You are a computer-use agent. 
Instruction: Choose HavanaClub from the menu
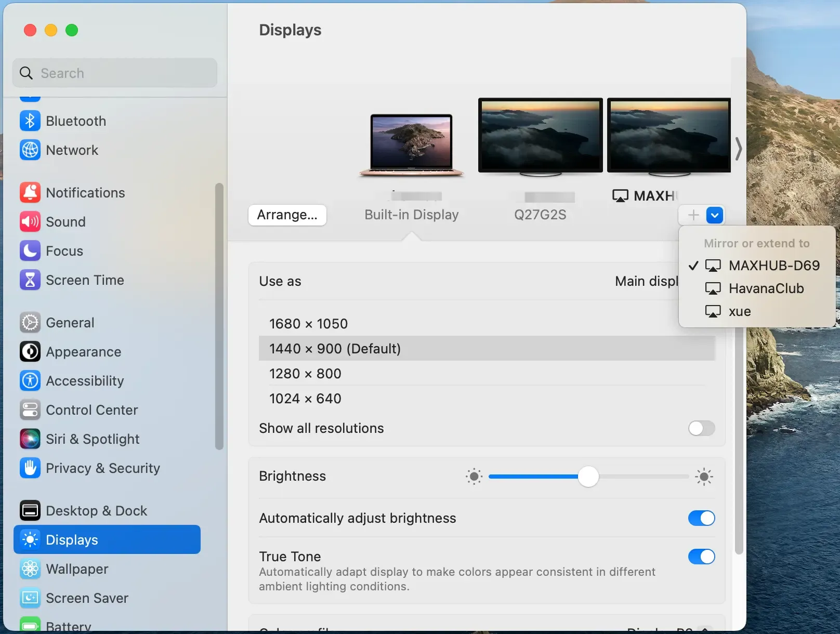(757, 288)
